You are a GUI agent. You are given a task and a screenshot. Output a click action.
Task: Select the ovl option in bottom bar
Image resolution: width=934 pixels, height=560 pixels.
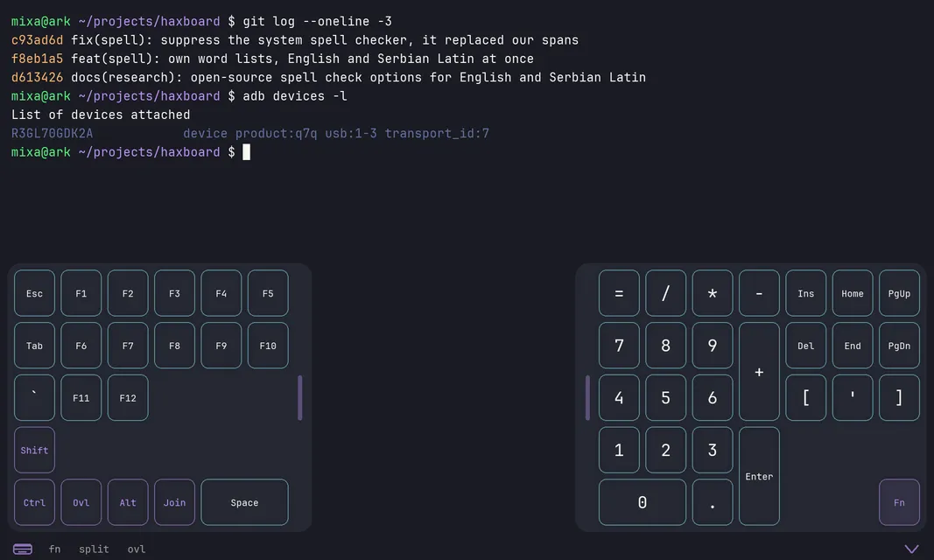137,549
